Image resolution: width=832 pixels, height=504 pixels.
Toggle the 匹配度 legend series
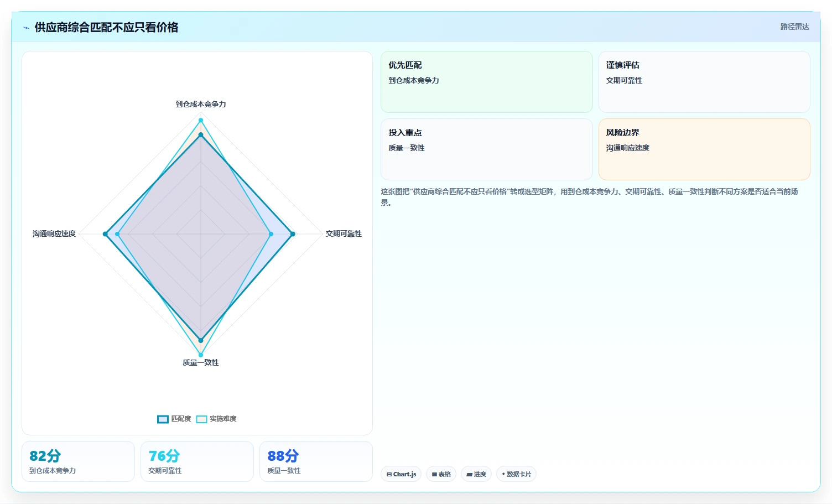(174, 419)
